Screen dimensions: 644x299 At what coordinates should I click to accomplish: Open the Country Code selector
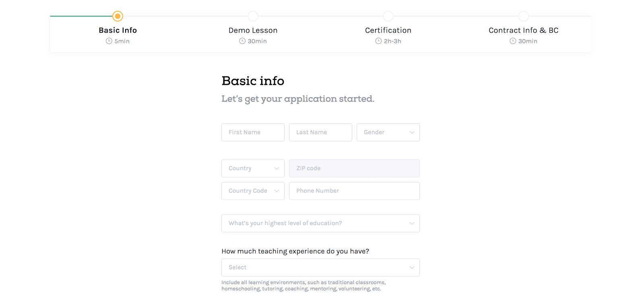click(x=253, y=191)
